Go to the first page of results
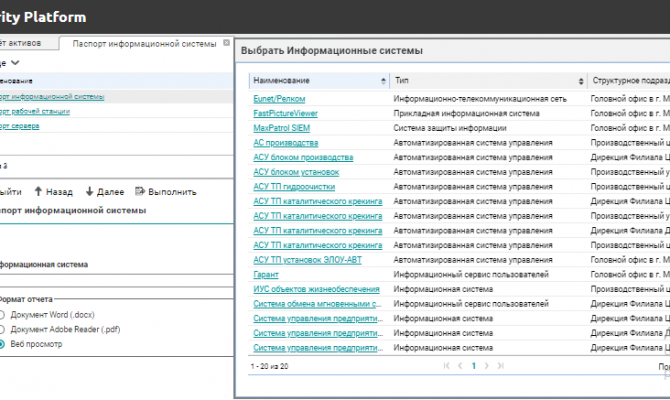Viewport: 670px width, 400px height. (445, 367)
